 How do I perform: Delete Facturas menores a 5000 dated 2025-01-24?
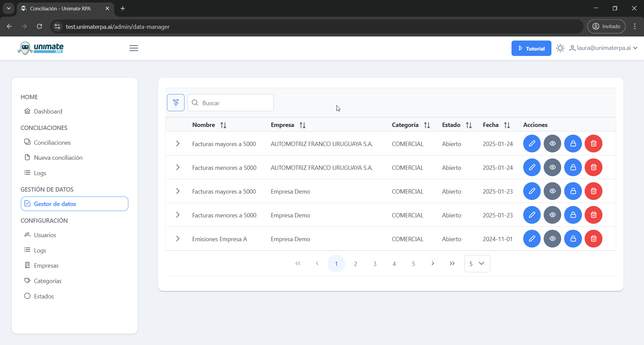pyautogui.click(x=593, y=167)
